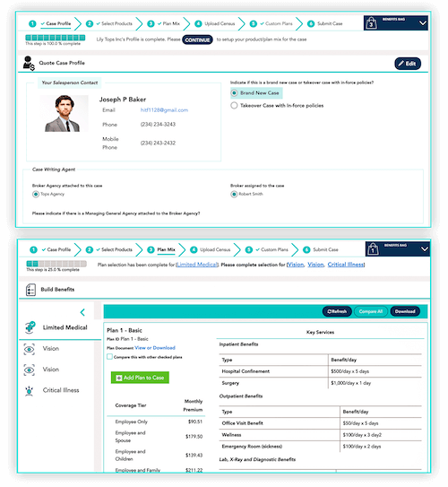Click the Quote Case Profile person icon
The width and height of the screenshot is (448, 487).
(x=29, y=63)
